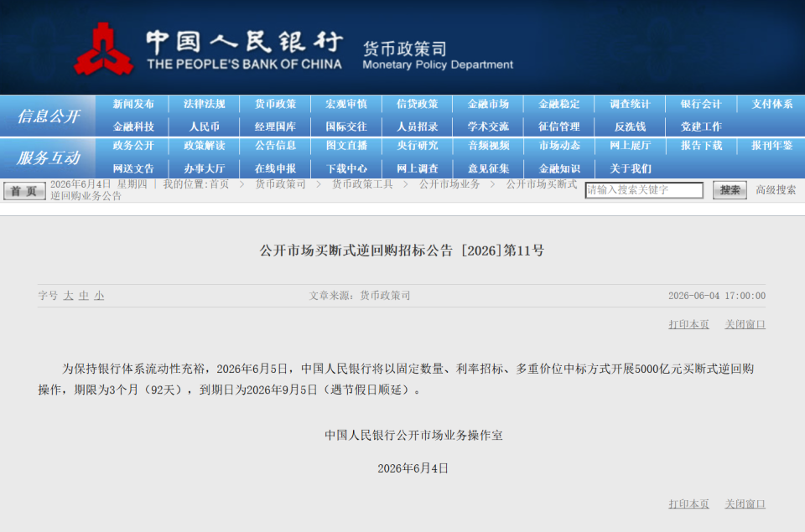The width and height of the screenshot is (805, 532).
Task: Click the People's Bank of China red logo
Action: [103, 49]
